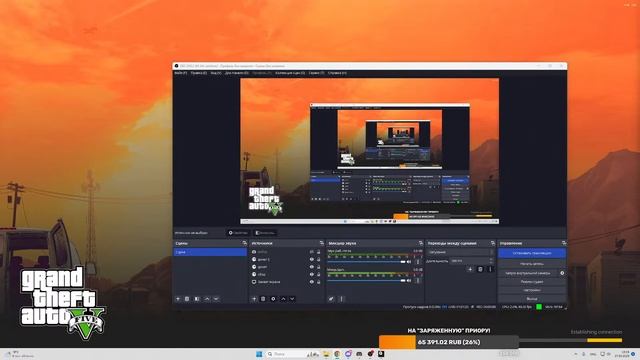
Task: Delete the selected source with trash icon
Action: (x=263, y=299)
